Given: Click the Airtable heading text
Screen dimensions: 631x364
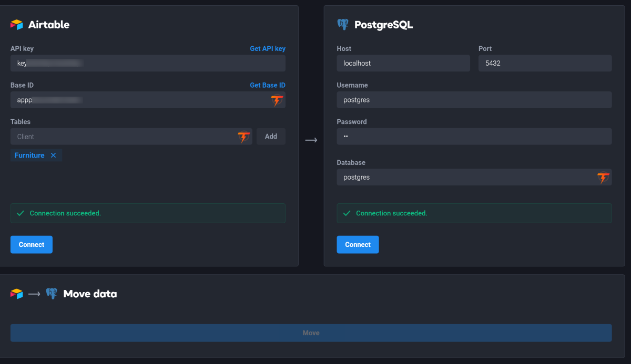Looking at the screenshot, I should (x=49, y=25).
